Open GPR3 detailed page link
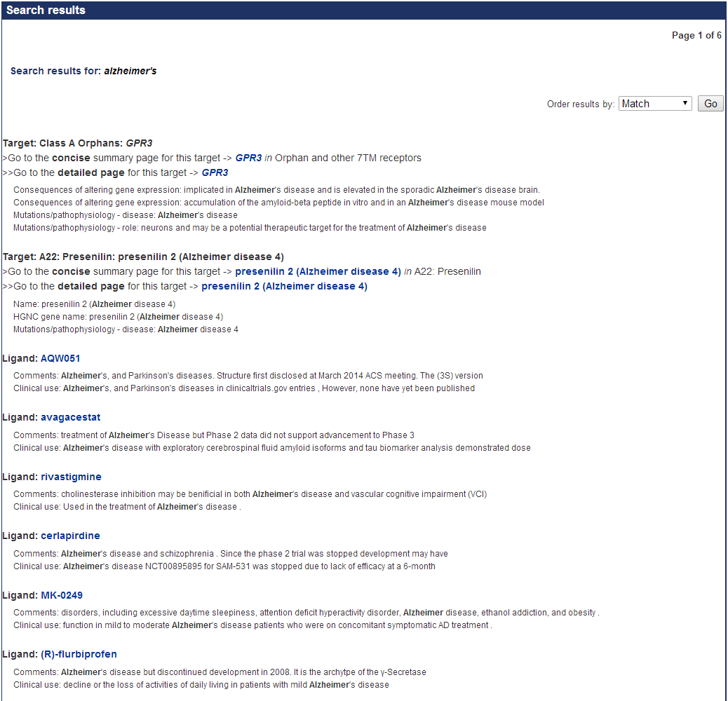728x701 pixels. [x=215, y=172]
